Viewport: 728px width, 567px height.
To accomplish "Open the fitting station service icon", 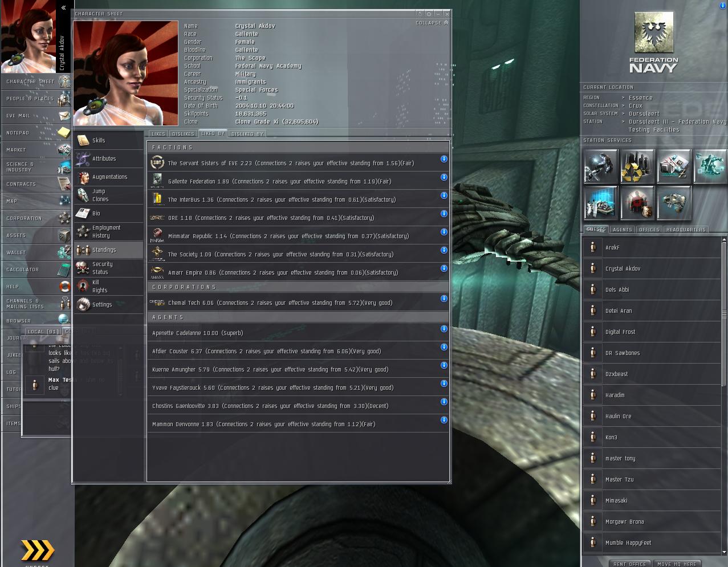I will 674,203.
